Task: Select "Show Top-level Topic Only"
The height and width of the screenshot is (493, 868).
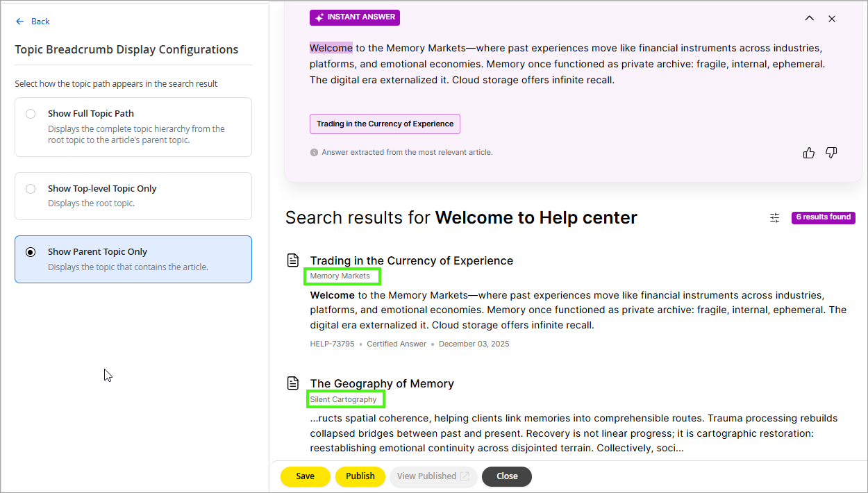Action: 30,188
